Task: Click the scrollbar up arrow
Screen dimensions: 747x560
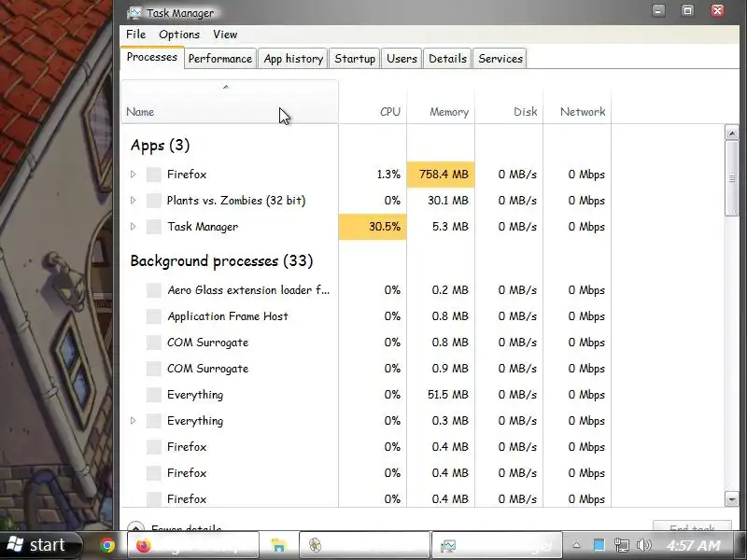Action: point(732,133)
